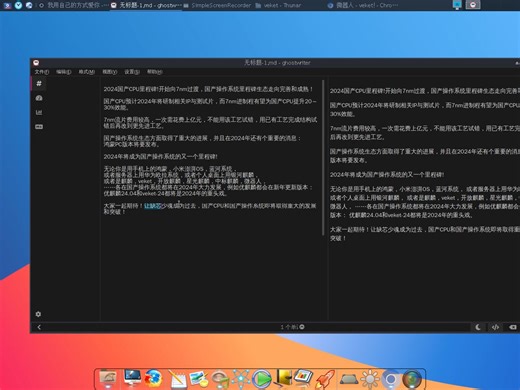The image size is (520, 390).
Task: Open the gray tray-shaped icon in dock
Action: [349, 380]
